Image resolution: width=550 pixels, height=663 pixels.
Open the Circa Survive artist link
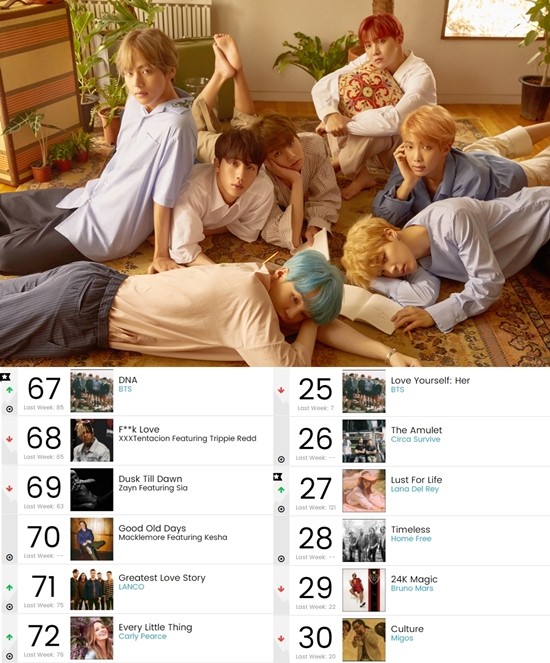416,439
